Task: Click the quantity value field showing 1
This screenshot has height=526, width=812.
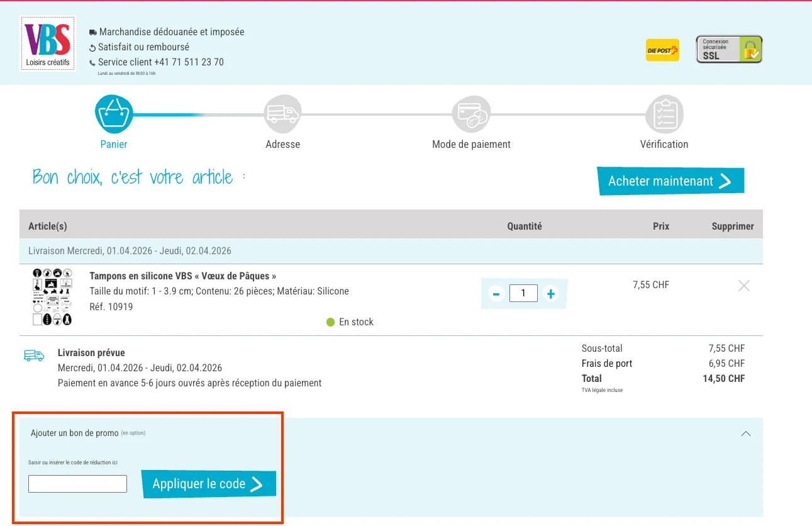Action: point(523,293)
